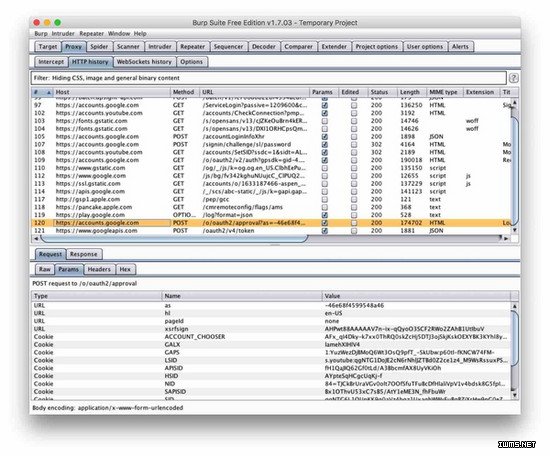The height and width of the screenshot is (456, 550).
Task: Switch to the Headers view tab
Action: click(x=99, y=269)
